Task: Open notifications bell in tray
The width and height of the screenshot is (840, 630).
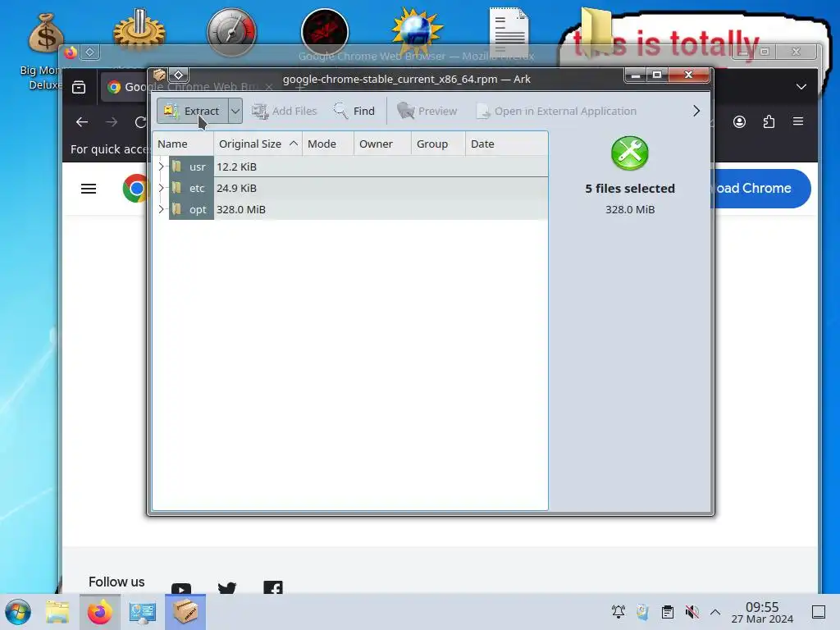Action: pos(619,612)
